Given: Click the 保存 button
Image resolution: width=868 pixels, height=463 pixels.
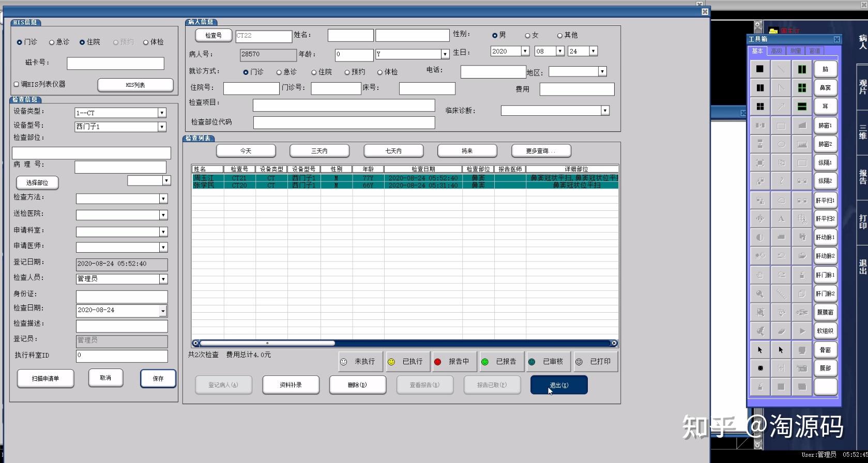Looking at the screenshot, I should [158, 378].
